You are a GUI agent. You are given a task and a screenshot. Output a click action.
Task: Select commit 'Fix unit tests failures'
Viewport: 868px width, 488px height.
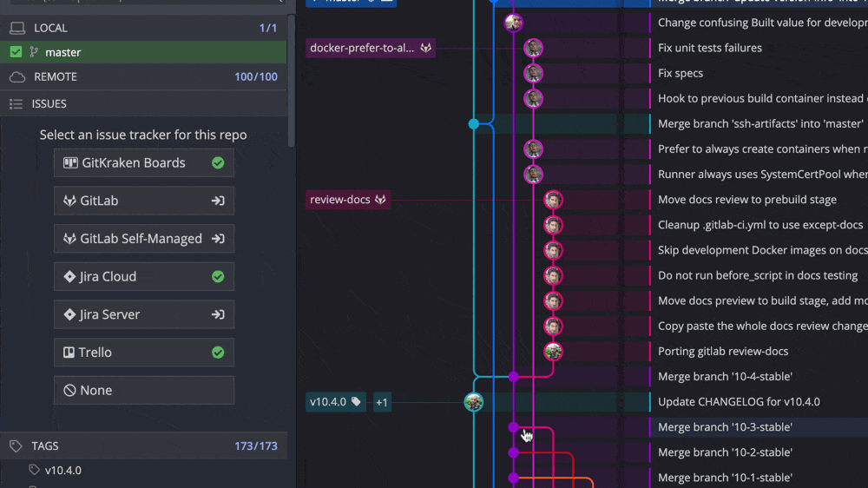(710, 48)
